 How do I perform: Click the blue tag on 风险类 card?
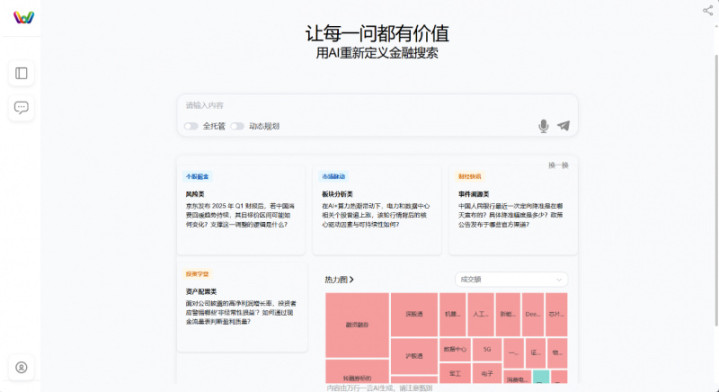click(198, 177)
